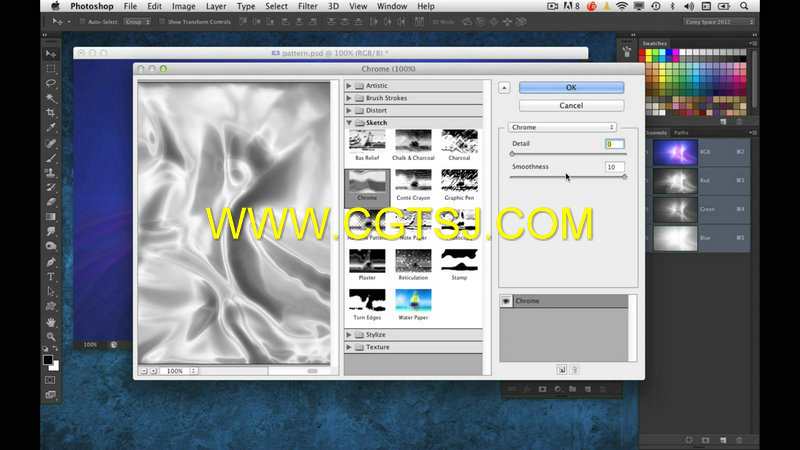This screenshot has width=800, height=450.
Task: Select the Type tool
Action: pyautogui.click(x=51, y=277)
